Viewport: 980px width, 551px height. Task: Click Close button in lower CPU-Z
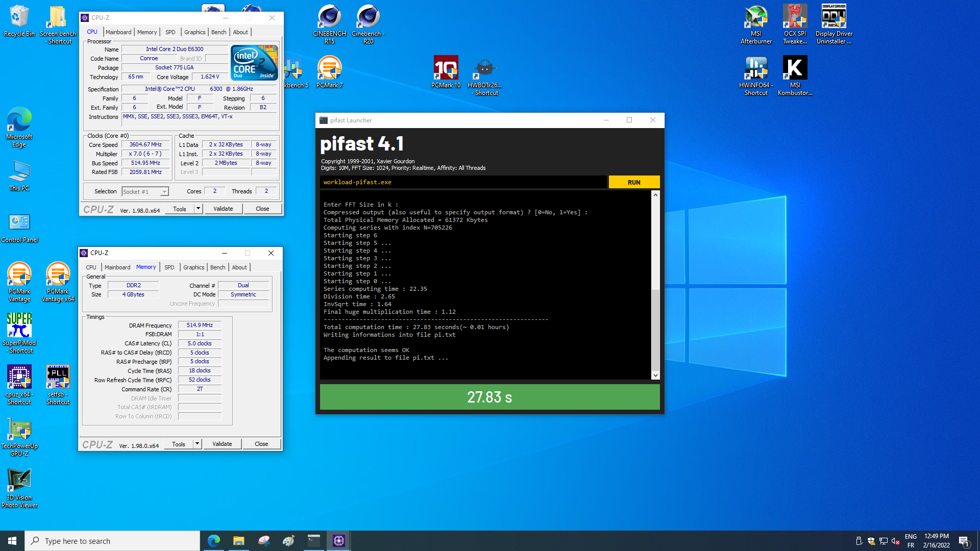261,444
